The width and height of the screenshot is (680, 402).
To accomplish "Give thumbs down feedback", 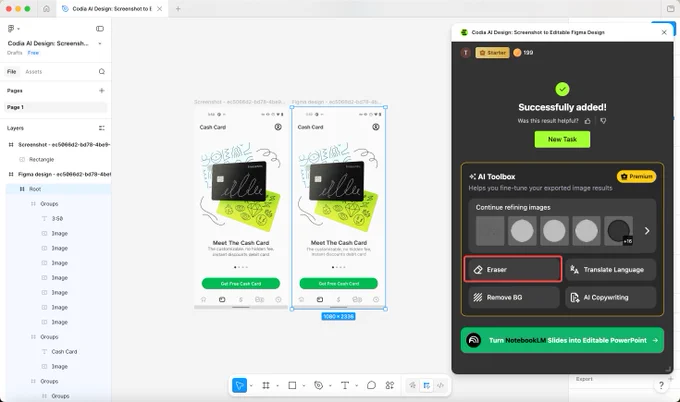I will (603, 121).
